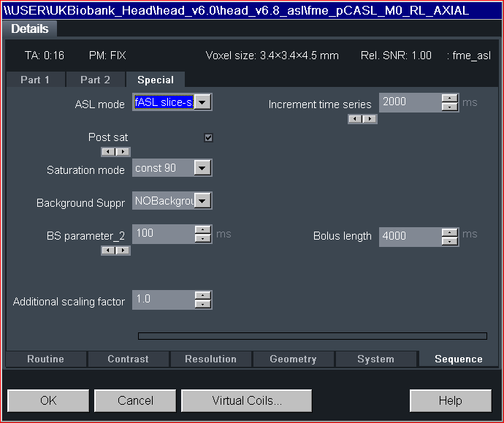
Task: Click the Increment time series input field
Action: coord(411,102)
